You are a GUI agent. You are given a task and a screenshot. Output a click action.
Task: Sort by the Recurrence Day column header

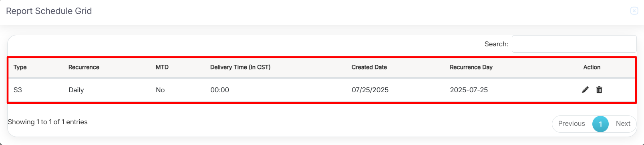(471, 67)
